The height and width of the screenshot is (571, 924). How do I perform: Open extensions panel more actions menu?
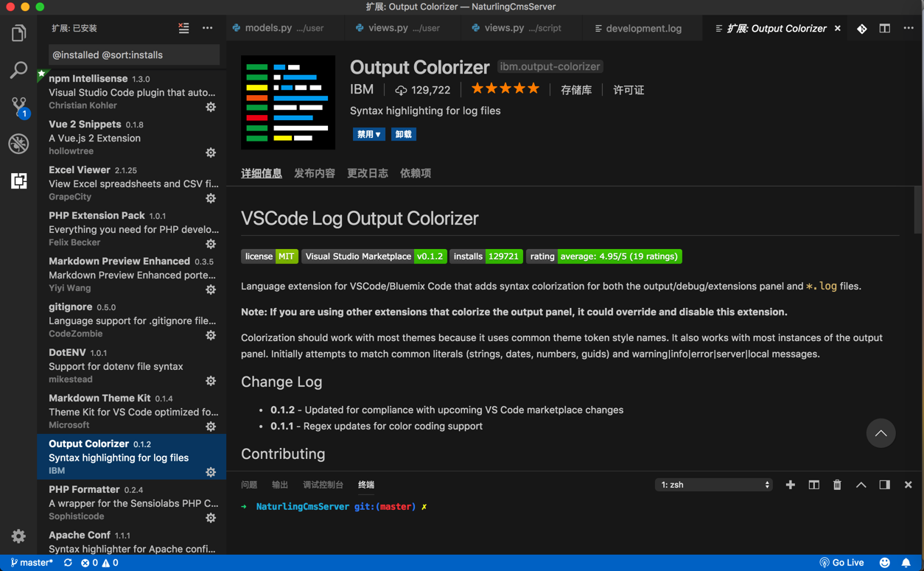tap(207, 28)
